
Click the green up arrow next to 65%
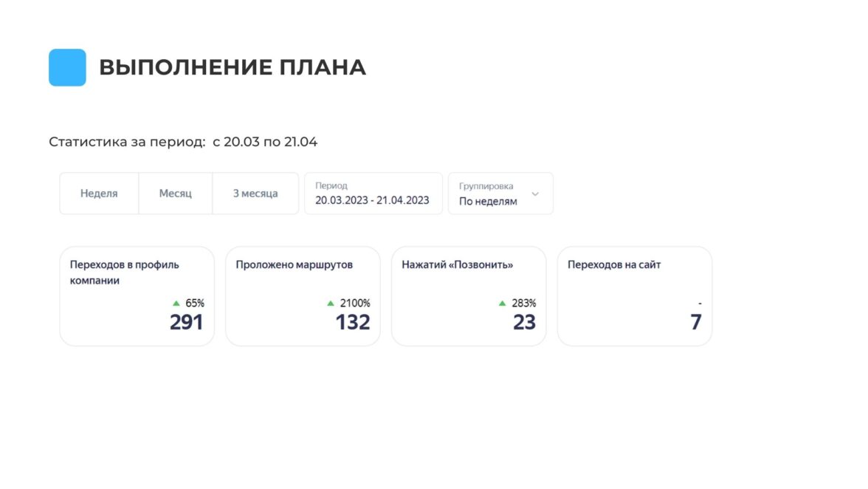(176, 303)
